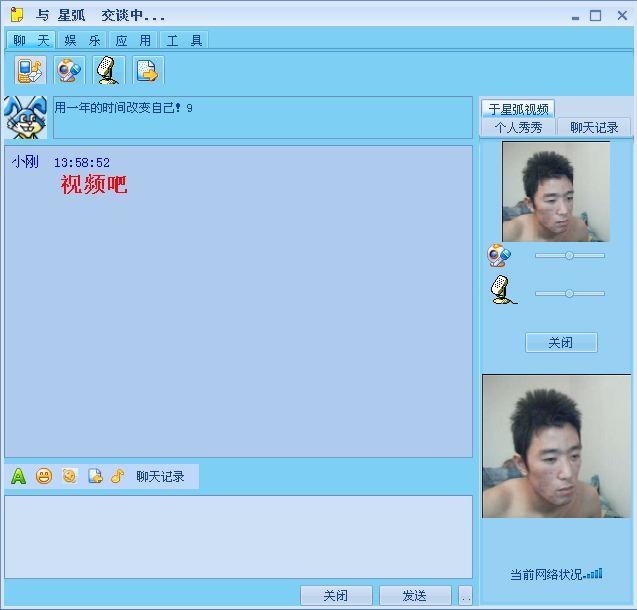Adjust the microphone volume slider handle
The image size is (637, 610).
pyautogui.click(x=569, y=293)
